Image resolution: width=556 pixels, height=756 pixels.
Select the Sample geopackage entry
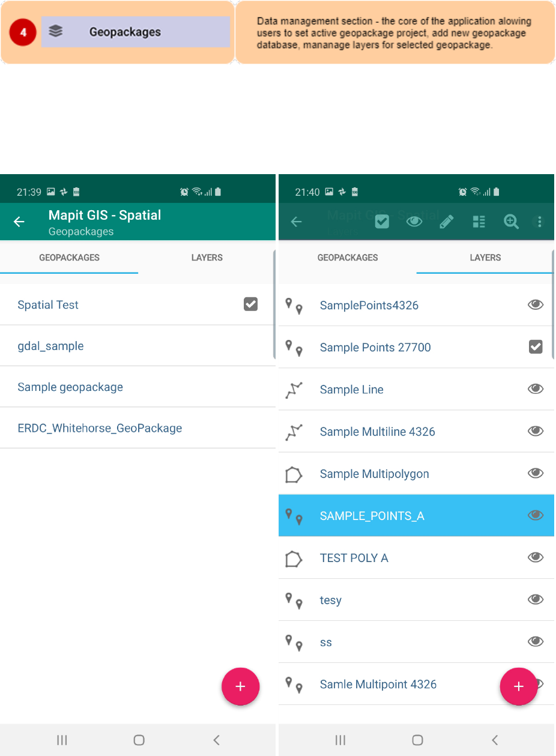(x=70, y=387)
